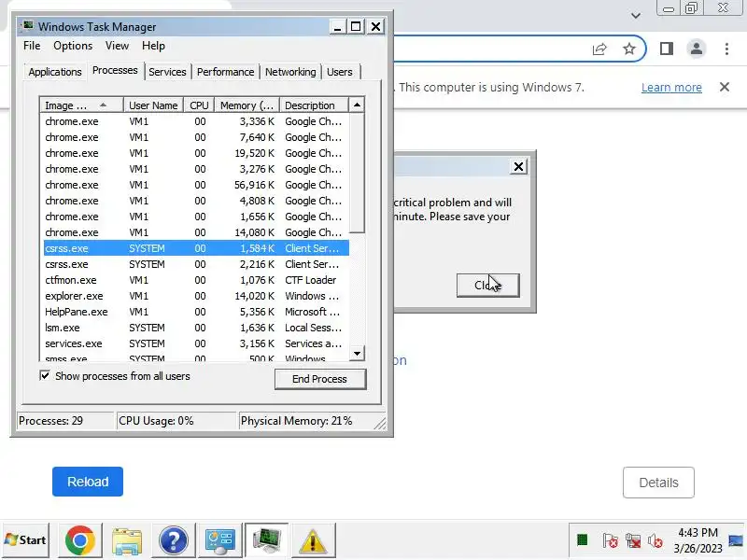
Task: Click the process list scroll down arrow
Action: click(357, 354)
